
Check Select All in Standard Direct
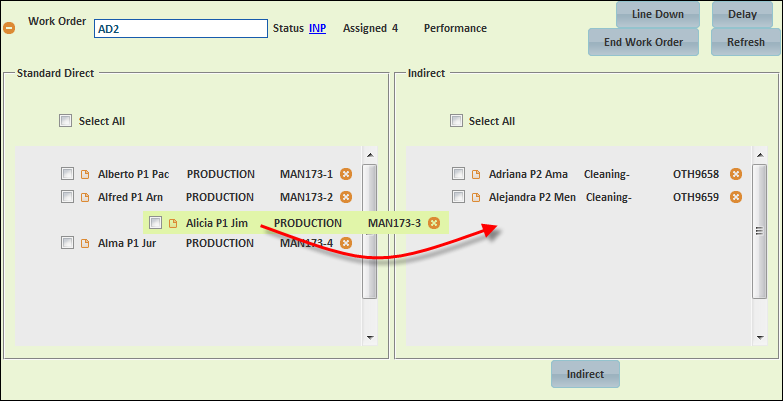[x=65, y=121]
